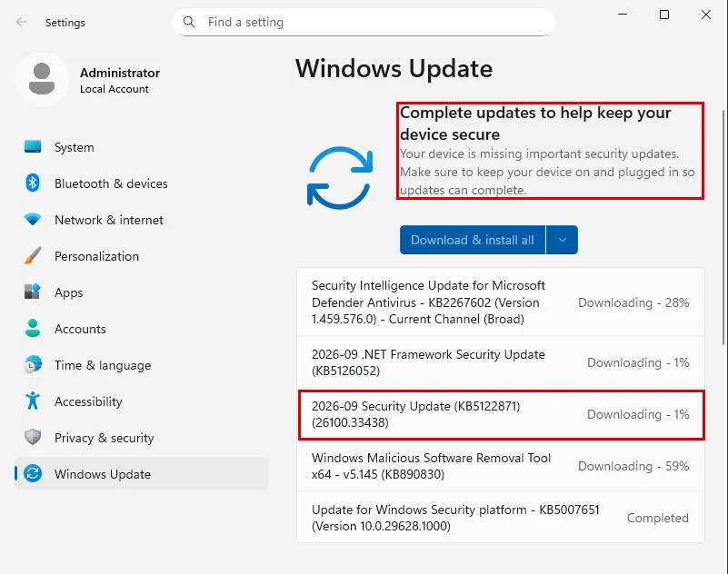
Task: Click the large blue sync arrows icon
Action: pos(340,178)
